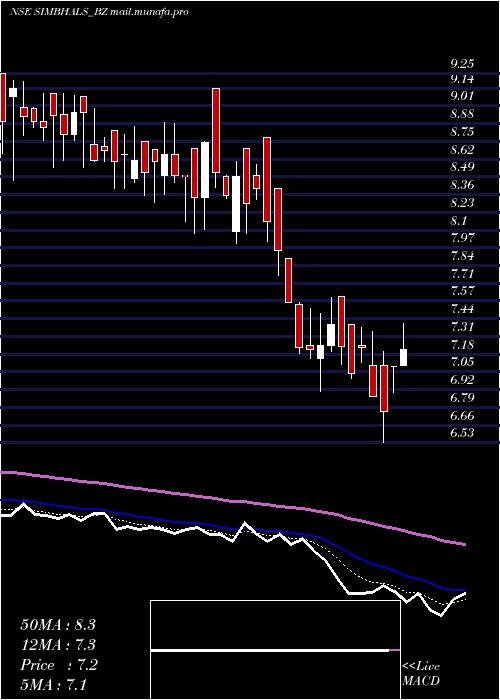
Task: Click the 8.62 price axis label
Action: 462,150
